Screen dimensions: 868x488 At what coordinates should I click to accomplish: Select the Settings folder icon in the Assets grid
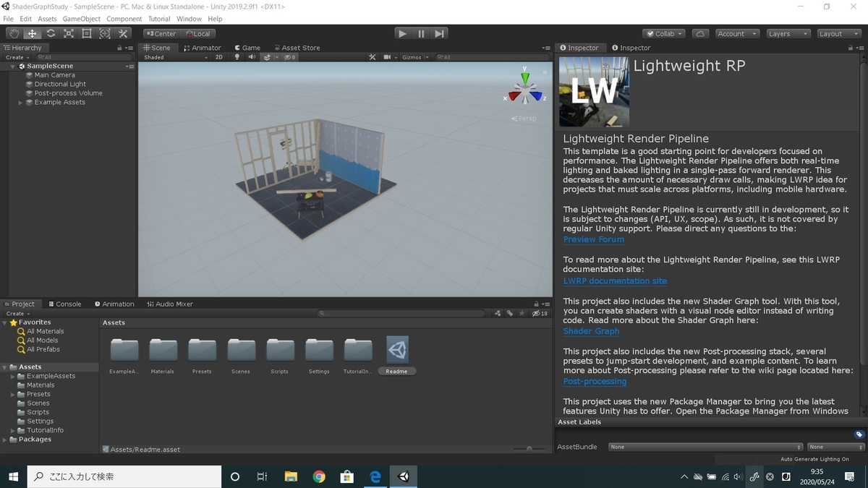pos(319,350)
